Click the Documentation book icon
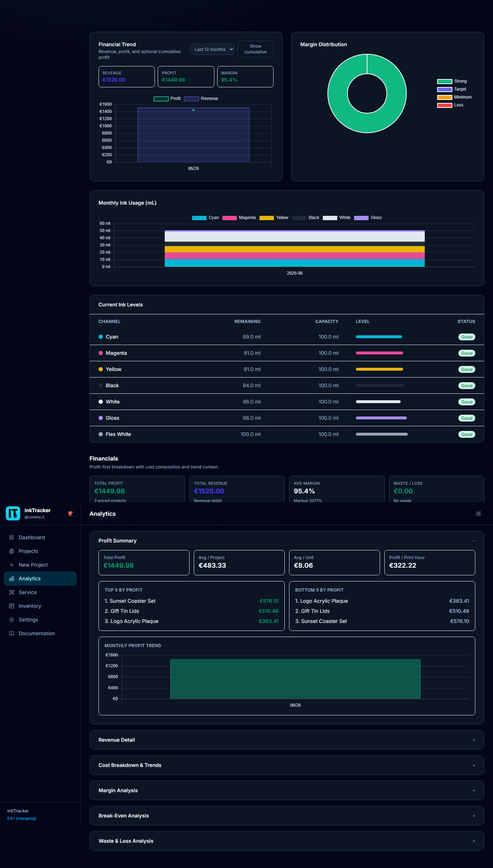Image resolution: width=493 pixels, height=868 pixels. (x=12, y=633)
